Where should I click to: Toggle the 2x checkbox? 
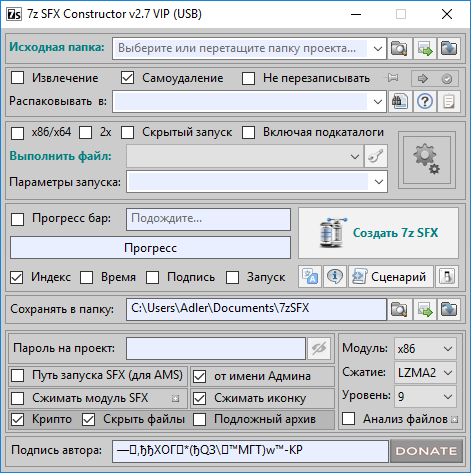point(85,133)
